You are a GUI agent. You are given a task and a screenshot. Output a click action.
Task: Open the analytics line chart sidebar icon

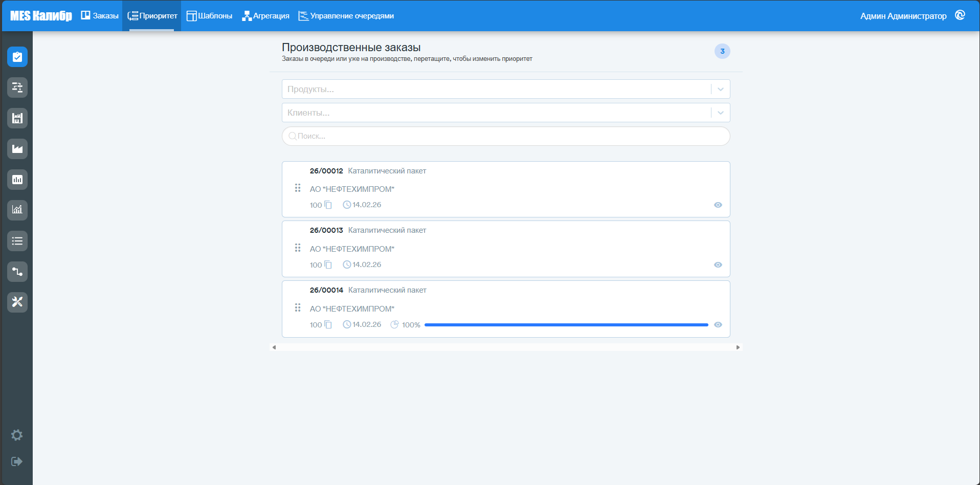(x=17, y=210)
